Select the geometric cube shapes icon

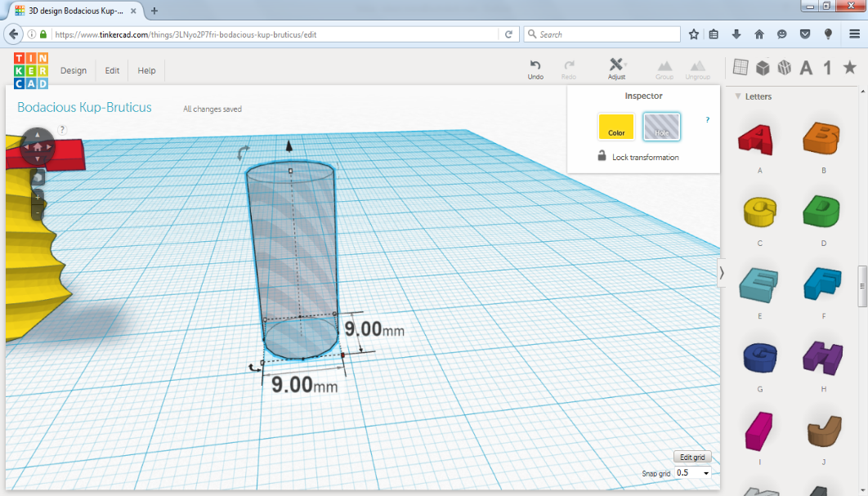pyautogui.click(x=763, y=68)
